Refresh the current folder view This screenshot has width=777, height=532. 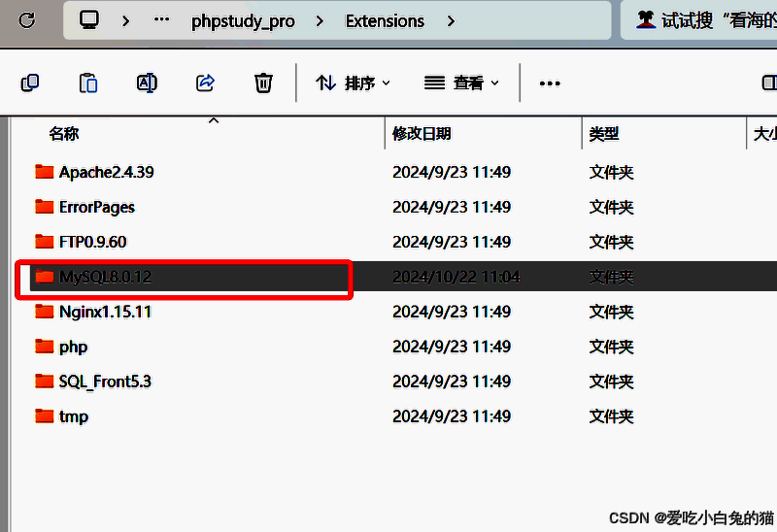[x=27, y=20]
